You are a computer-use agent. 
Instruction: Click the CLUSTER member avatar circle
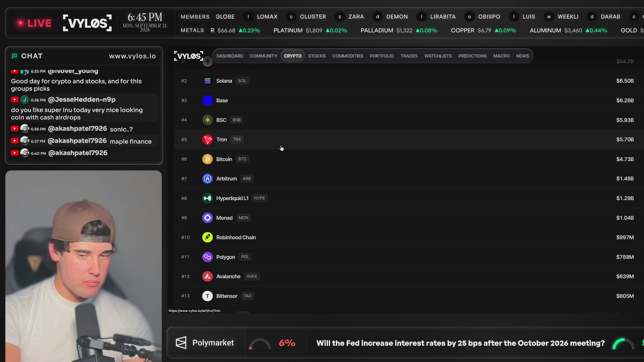291,17
